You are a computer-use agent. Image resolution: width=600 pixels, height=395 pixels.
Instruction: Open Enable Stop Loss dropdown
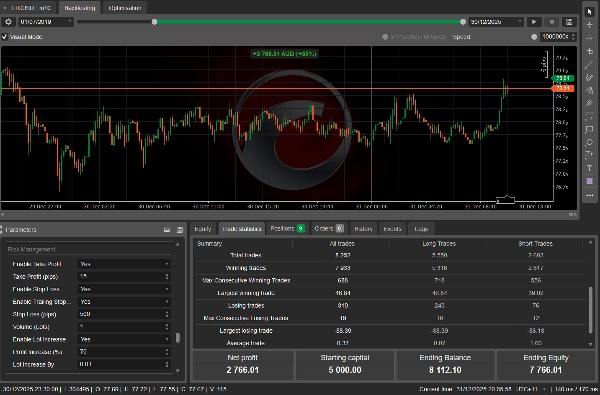pyautogui.click(x=124, y=289)
